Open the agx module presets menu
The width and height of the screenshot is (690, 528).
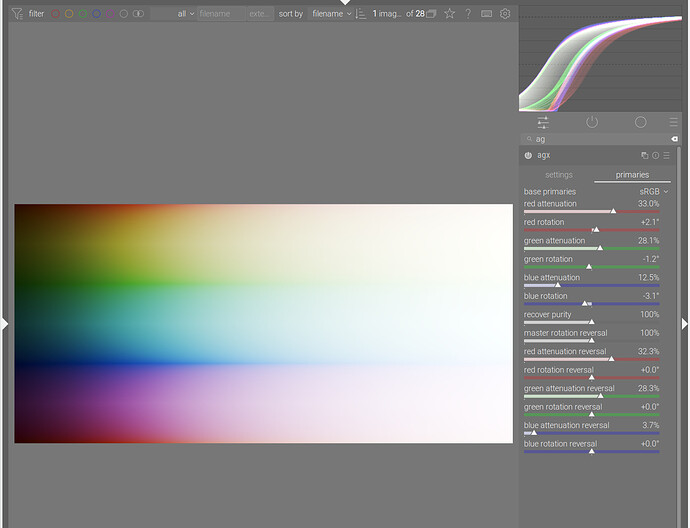(x=667, y=155)
